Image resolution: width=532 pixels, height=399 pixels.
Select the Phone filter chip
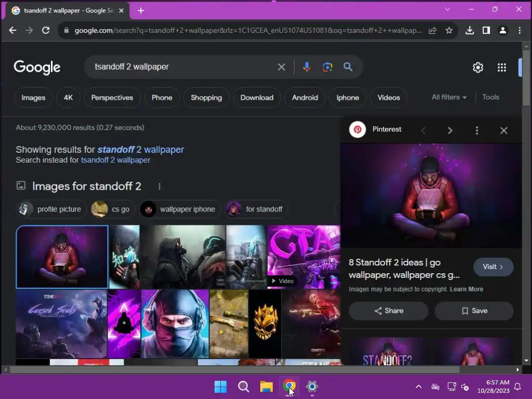pos(162,97)
